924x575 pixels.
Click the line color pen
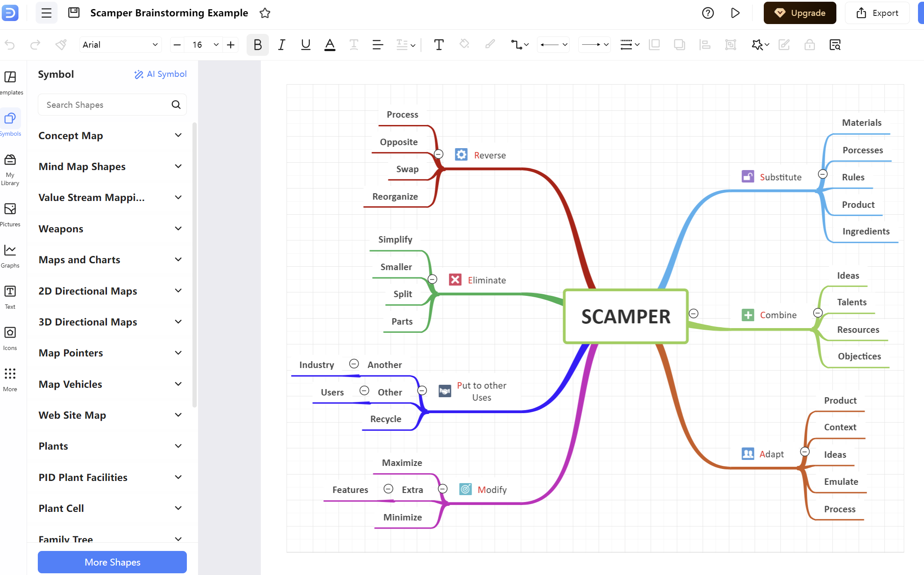click(x=490, y=44)
